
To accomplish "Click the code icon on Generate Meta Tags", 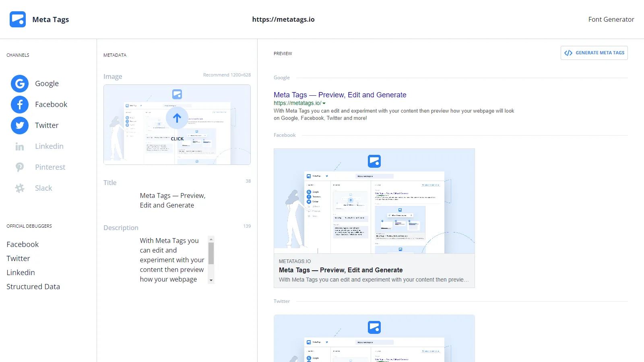I will (569, 53).
